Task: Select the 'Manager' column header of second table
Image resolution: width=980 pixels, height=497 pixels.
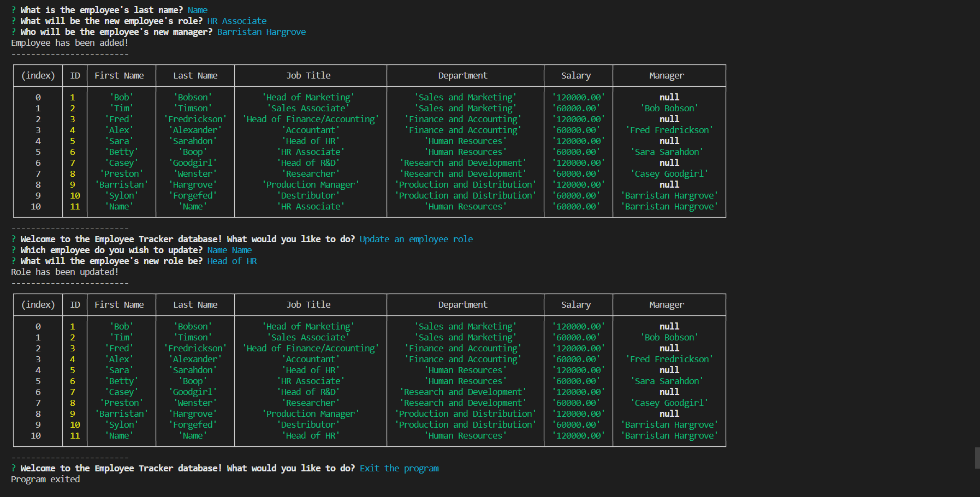Action: [x=667, y=304]
